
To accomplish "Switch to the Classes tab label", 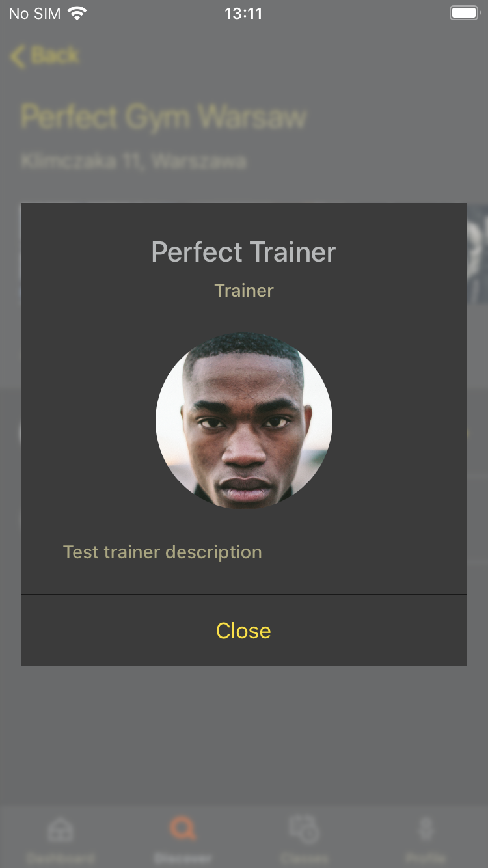I will coord(305,858).
